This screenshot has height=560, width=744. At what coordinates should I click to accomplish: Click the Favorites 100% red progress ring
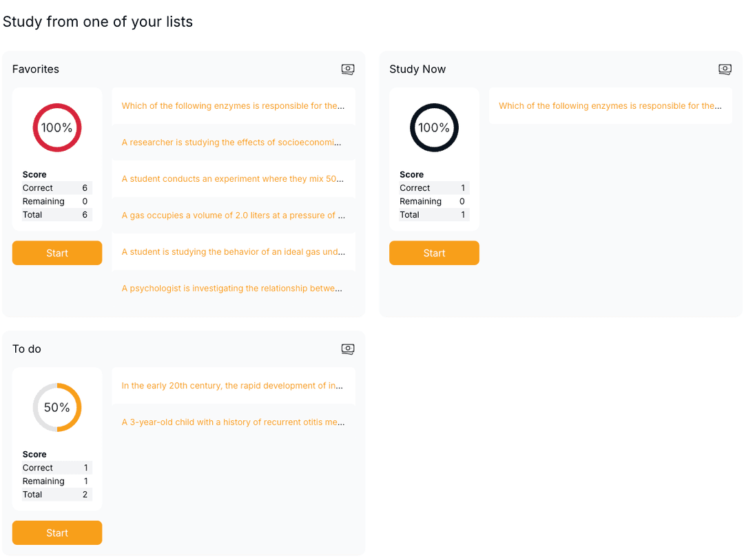pyautogui.click(x=57, y=127)
